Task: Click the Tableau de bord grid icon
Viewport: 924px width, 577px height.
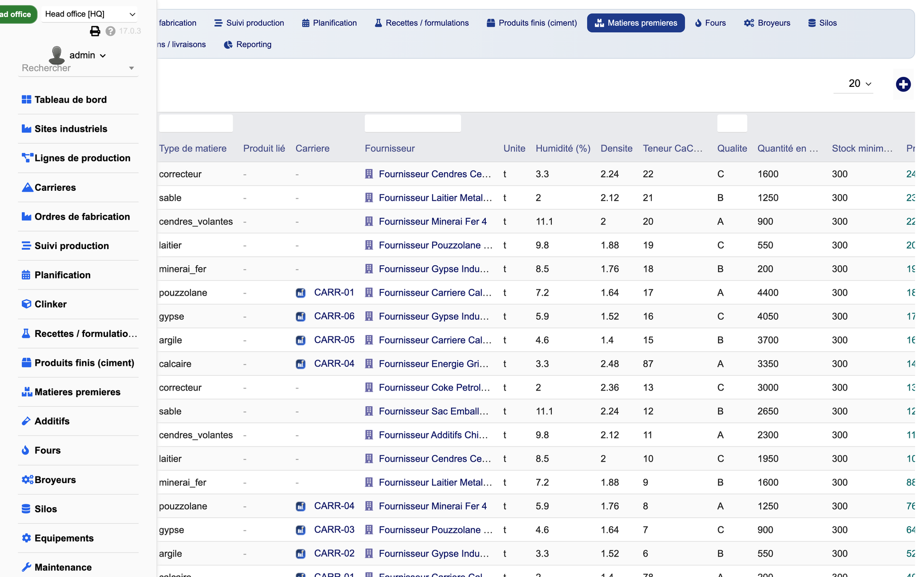Action: click(27, 100)
